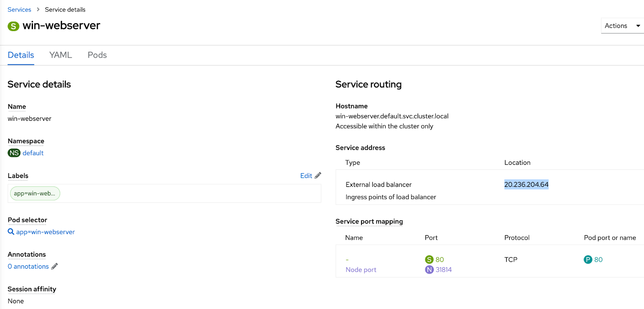Click the Node port link in port mapping
644x309 pixels.
pos(361,270)
